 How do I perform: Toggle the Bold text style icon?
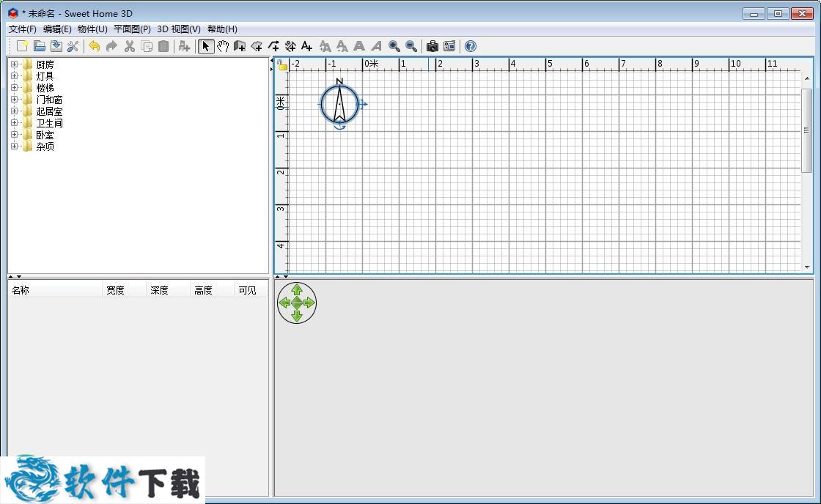coord(359,46)
